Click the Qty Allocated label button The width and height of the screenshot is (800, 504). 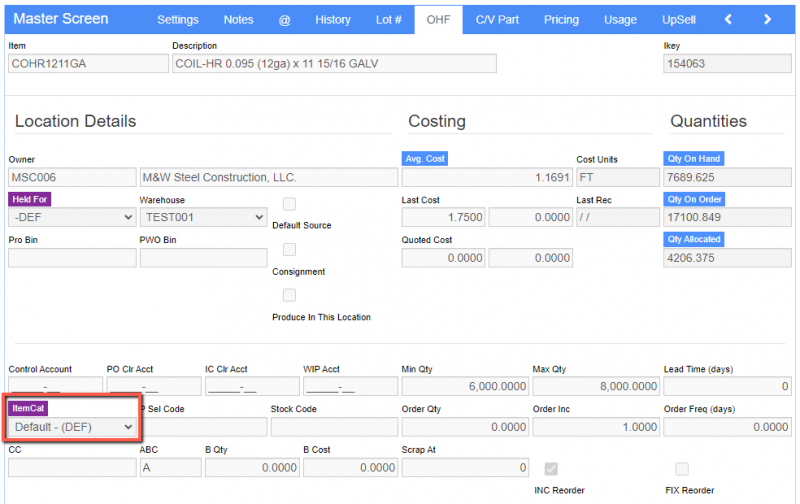pos(692,239)
